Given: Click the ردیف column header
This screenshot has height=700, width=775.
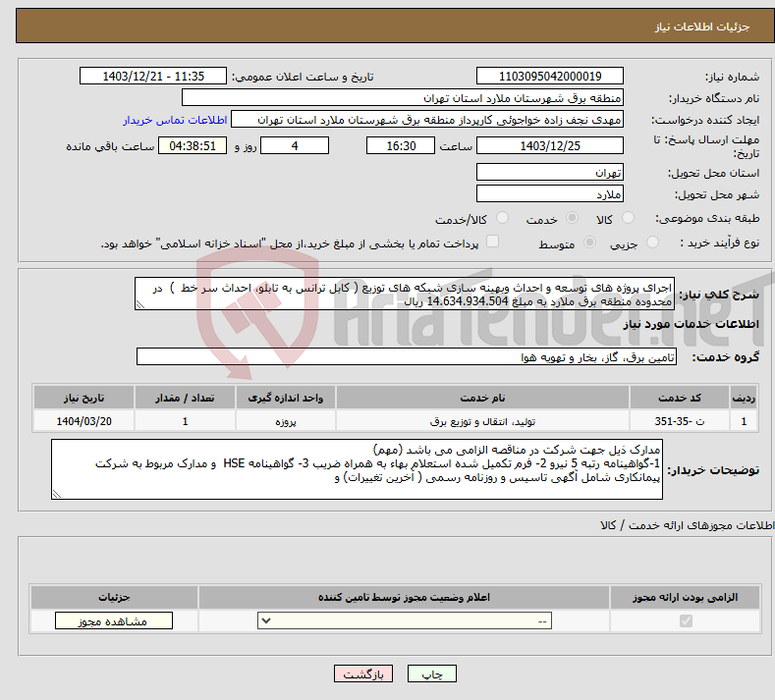Looking at the screenshot, I should tap(744, 398).
